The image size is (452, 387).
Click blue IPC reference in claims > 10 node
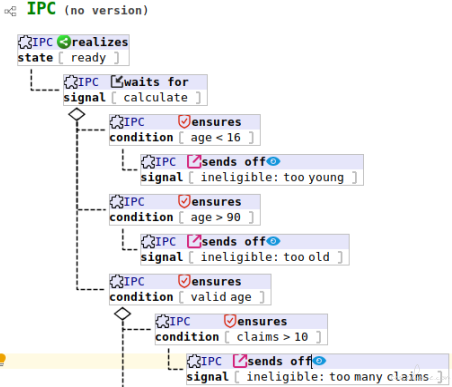point(180,321)
